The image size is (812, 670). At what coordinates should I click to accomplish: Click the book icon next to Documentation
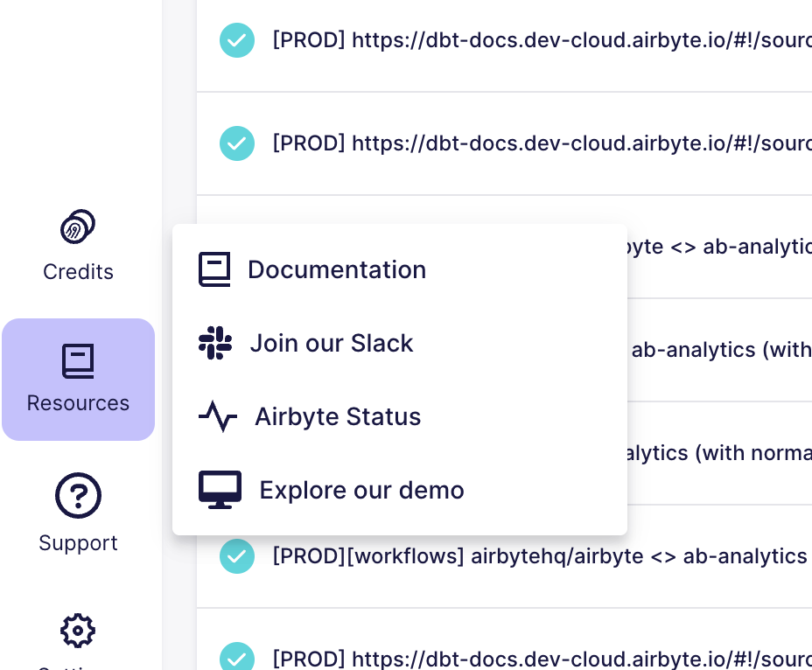coord(216,269)
